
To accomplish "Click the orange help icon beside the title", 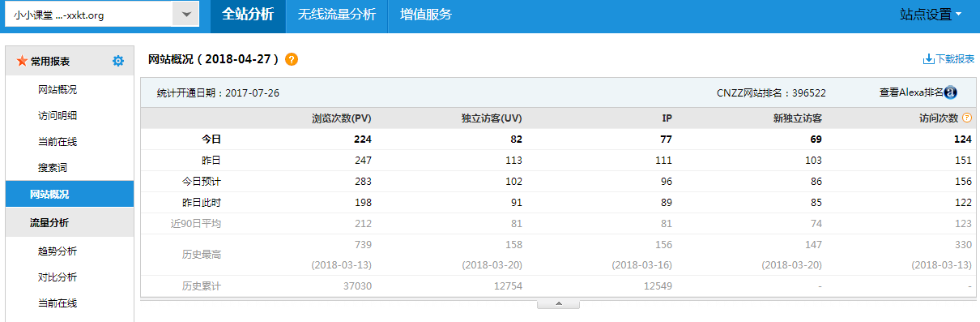I will [x=292, y=59].
